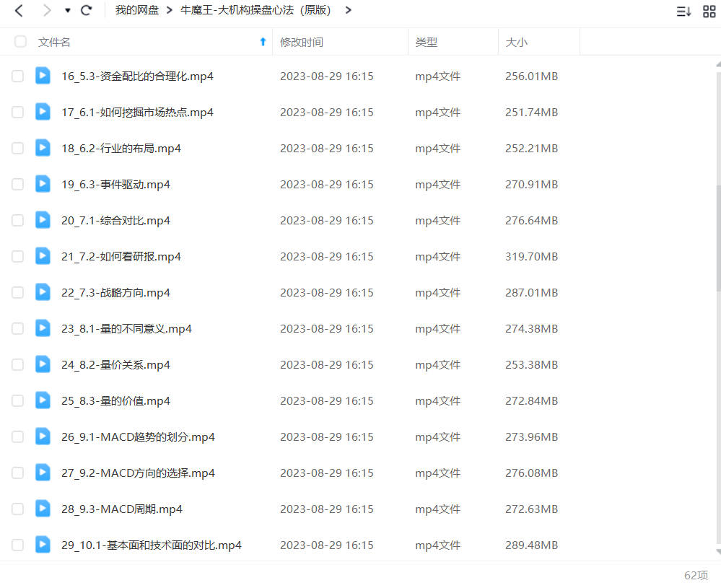Select file name 19_6.3-事件驱动.mp4
This screenshot has width=721, height=588.
click(116, 185)
